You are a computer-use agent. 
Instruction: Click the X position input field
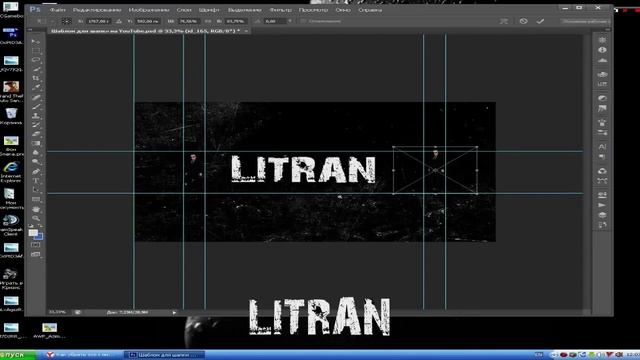click(x=98, y=21)
